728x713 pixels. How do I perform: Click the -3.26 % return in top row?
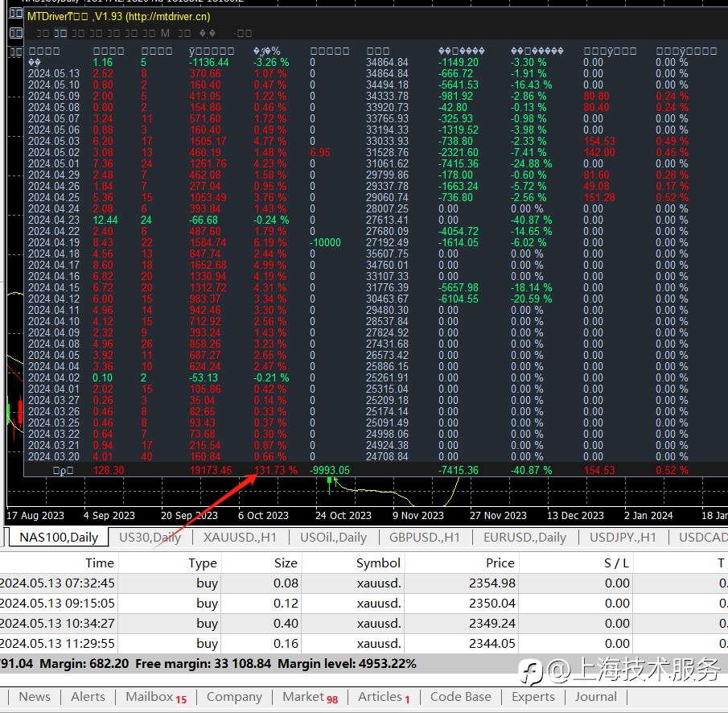coord(271,62)
